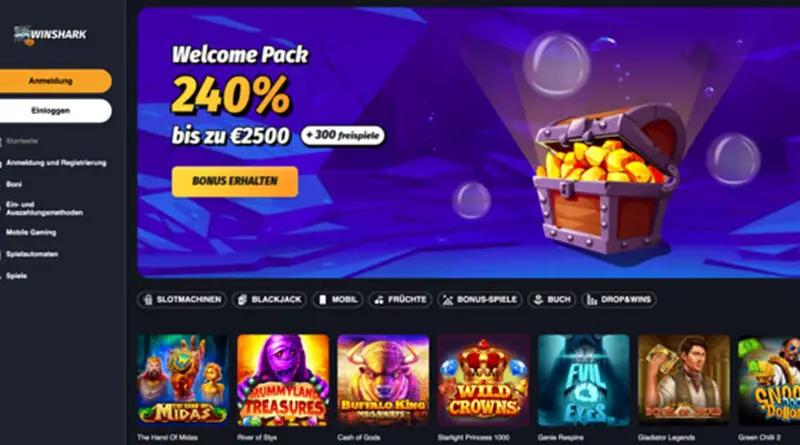Open the Drop&Wins category chip
Viewport: 800px width, 445px height.
pyautogui.click(x=619, y=300)
